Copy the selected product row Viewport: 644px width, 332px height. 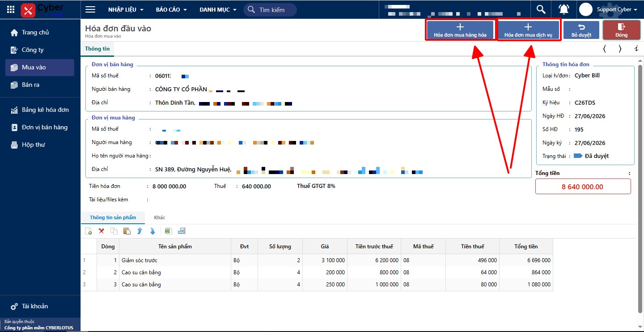[114, 231]
